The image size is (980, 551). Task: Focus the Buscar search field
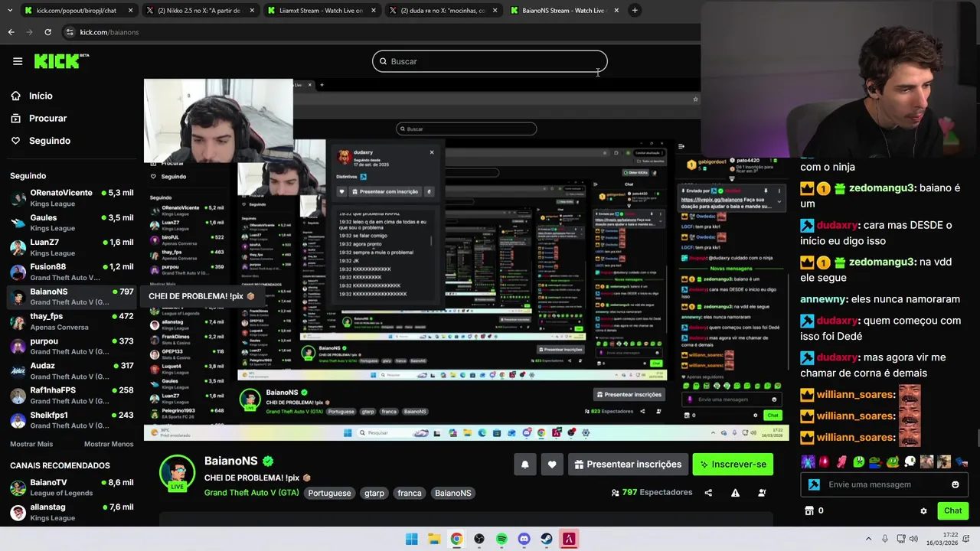pos(490,61)
